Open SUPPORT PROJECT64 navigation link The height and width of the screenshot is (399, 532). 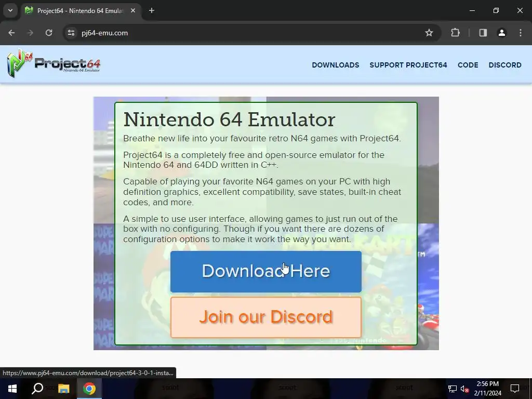click(x=408, y=65)
